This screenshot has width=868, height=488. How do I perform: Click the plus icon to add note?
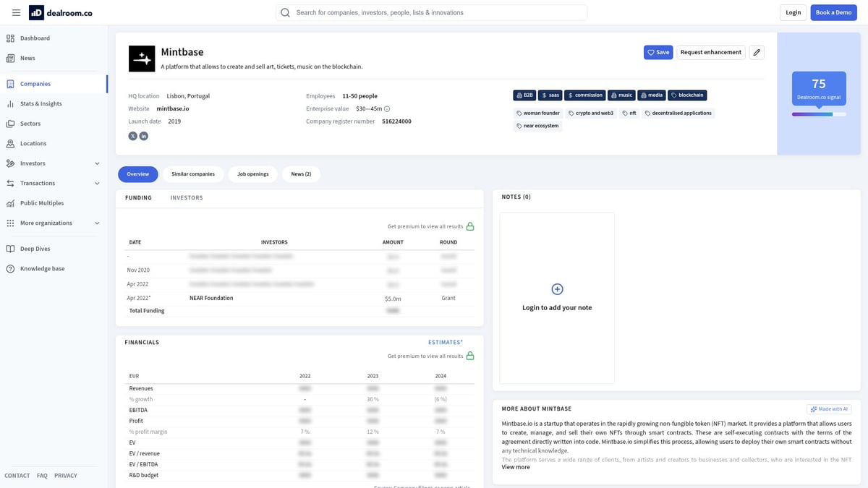557,289
